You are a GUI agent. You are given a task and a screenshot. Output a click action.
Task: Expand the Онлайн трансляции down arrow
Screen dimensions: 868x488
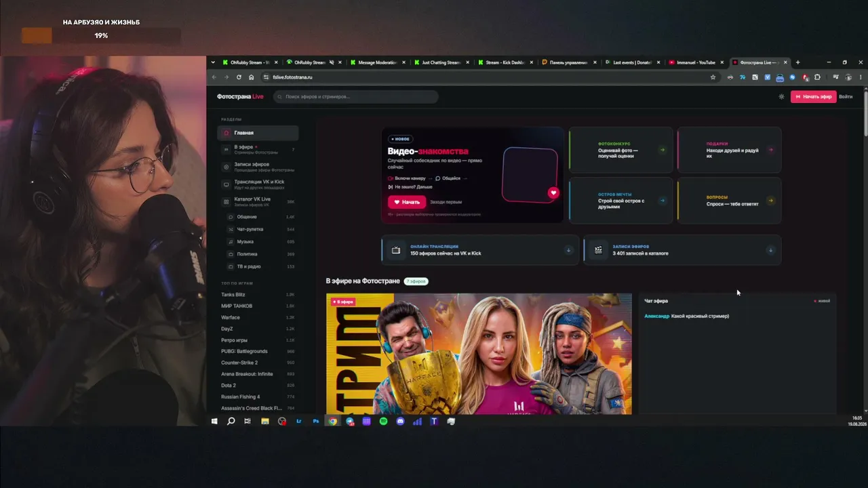click(568, 250)
